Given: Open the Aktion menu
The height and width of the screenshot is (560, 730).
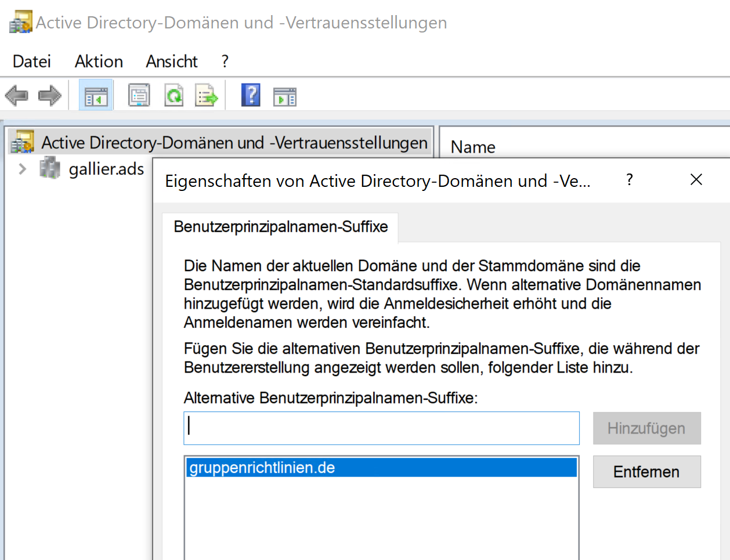Looking at the screenshot, I should point(99,61).
